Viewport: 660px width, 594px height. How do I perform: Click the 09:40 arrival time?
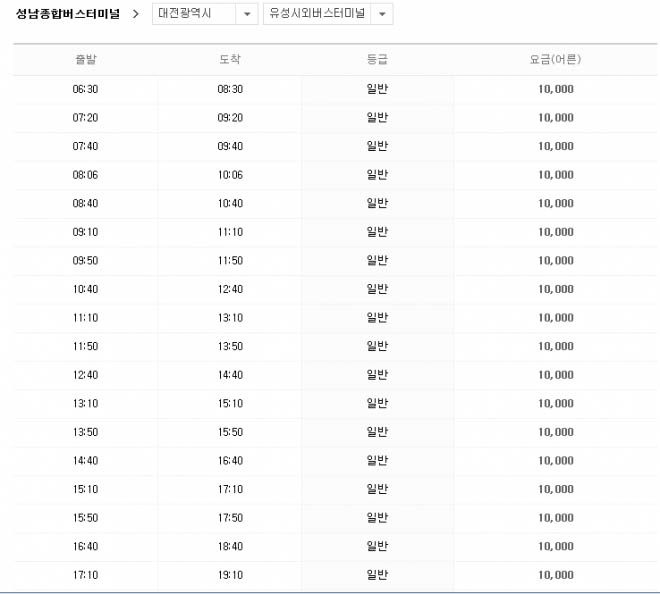click(x=230, y=146)
